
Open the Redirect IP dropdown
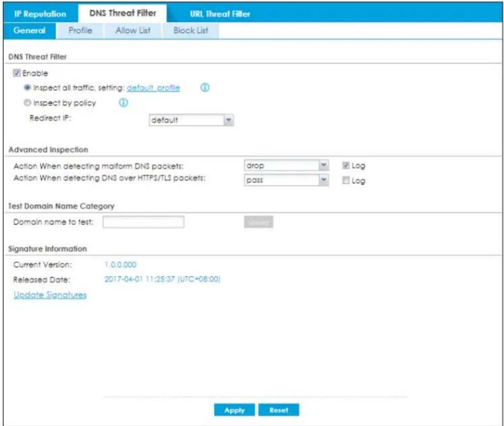pyautogui.click(x=191, y=120)
